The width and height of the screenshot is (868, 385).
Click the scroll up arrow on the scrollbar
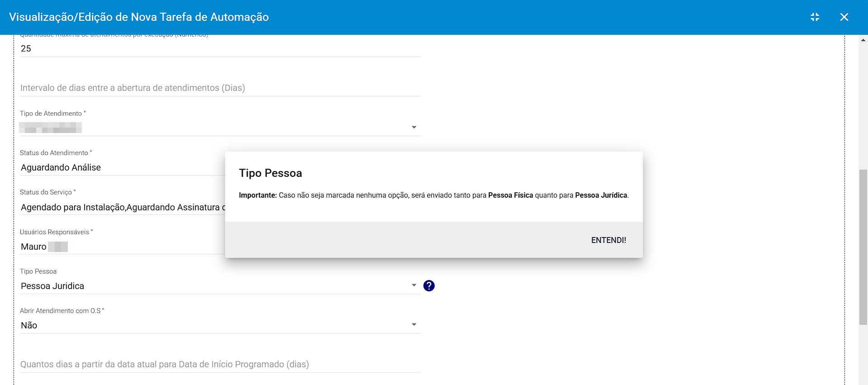(863, 40)
